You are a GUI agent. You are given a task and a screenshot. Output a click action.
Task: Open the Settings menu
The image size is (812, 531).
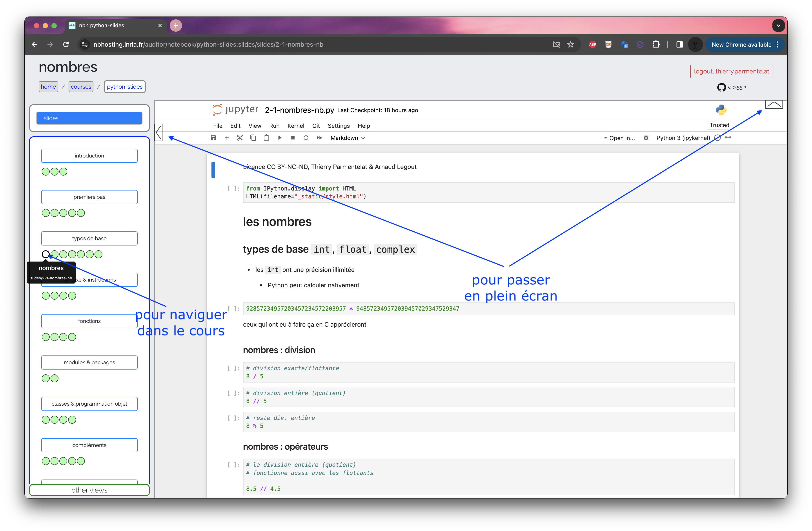(x=339, y=126)
